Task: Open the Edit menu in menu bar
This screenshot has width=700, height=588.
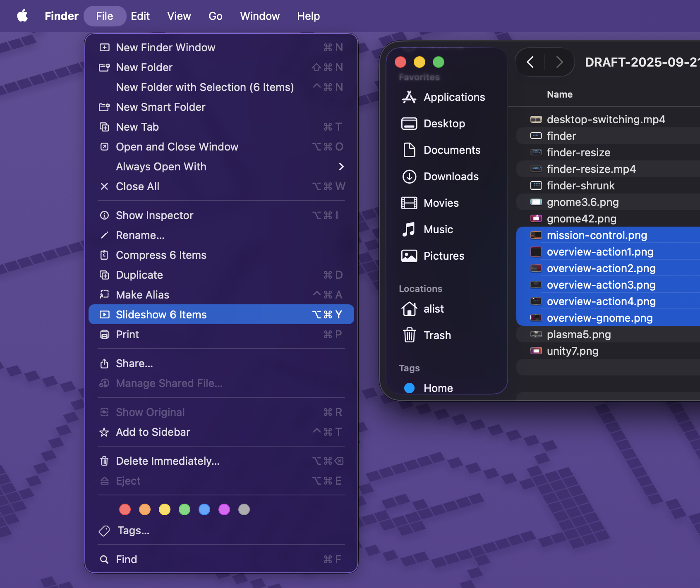Action: (140, 16)
